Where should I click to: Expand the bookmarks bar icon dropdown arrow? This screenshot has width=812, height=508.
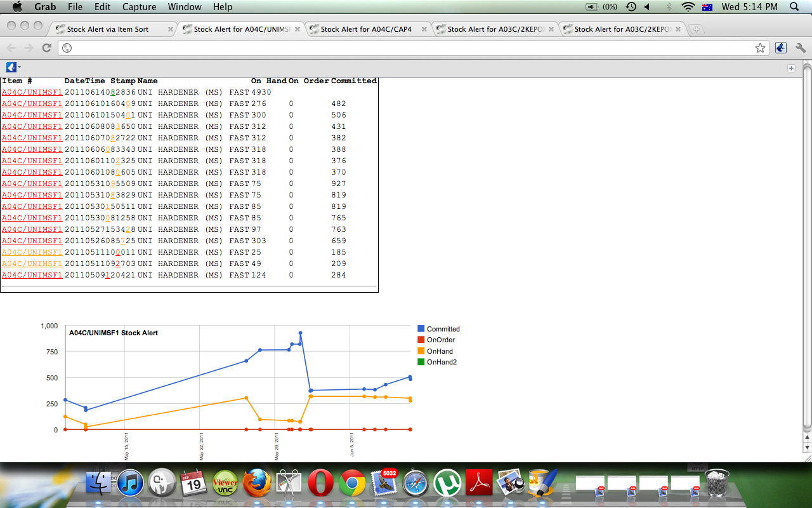click(20, 67)
